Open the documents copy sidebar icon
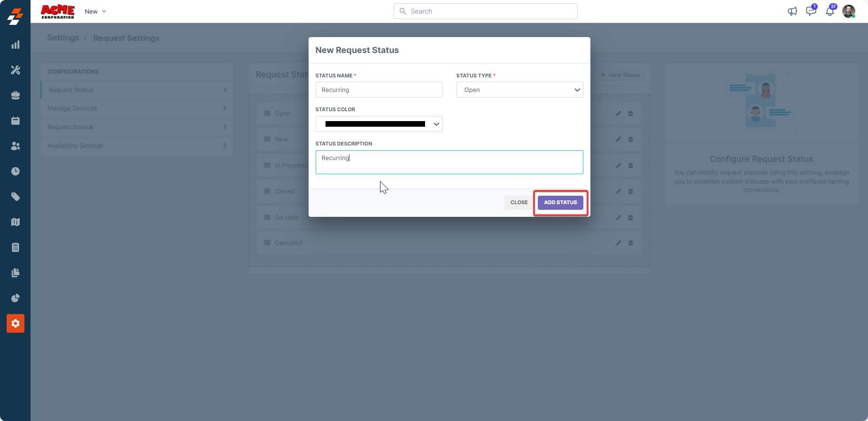The image size is (868, 421). (x=15, y=273)
